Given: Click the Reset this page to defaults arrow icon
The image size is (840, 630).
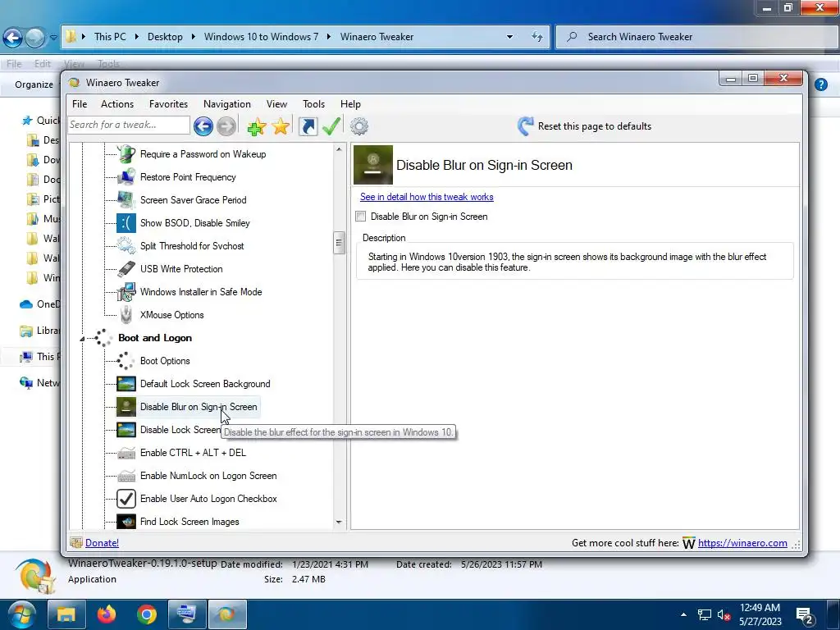Looking at the screenshot, I should [x=525, y=126].
